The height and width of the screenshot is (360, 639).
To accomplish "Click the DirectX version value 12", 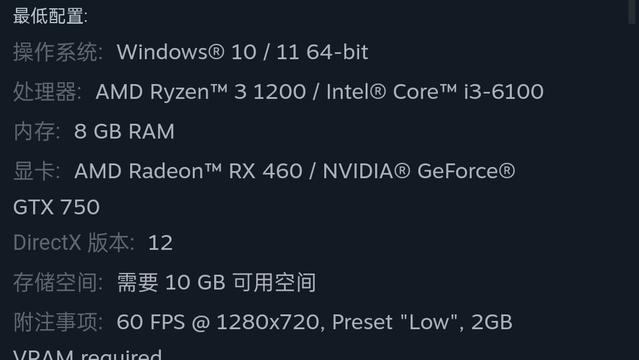I will pos(161,243).
